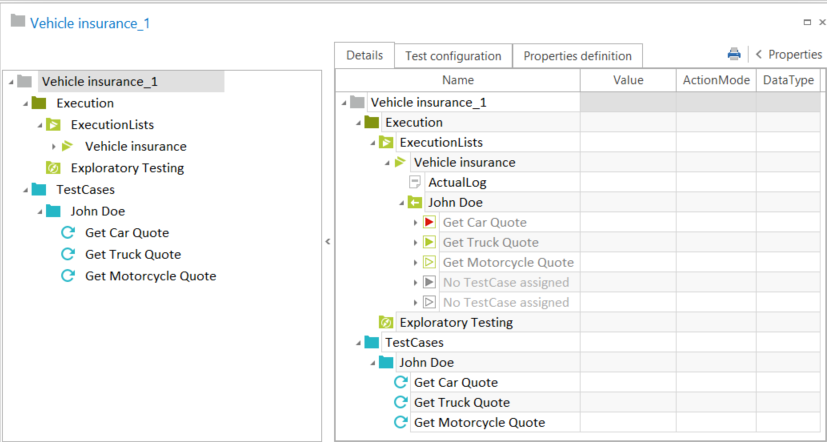Select first No TestCase assigned row
The width and height of the screenshot is (827, 442).
[505, 283]
